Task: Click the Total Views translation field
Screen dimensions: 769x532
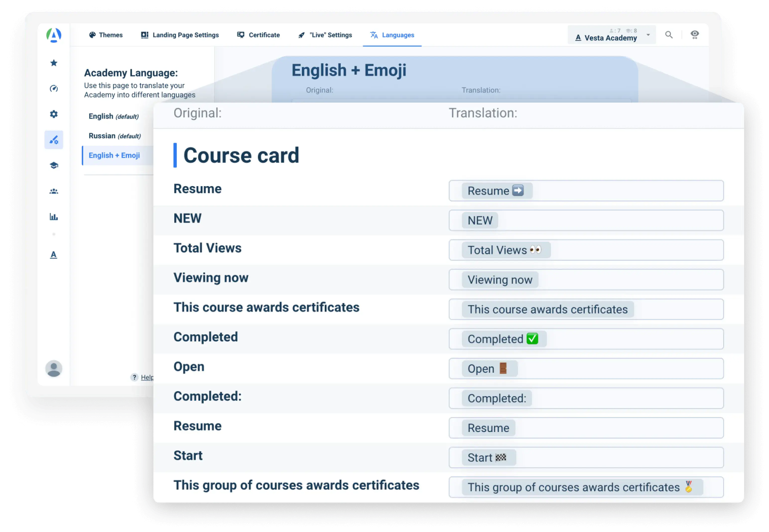Action: coord(586,250)
